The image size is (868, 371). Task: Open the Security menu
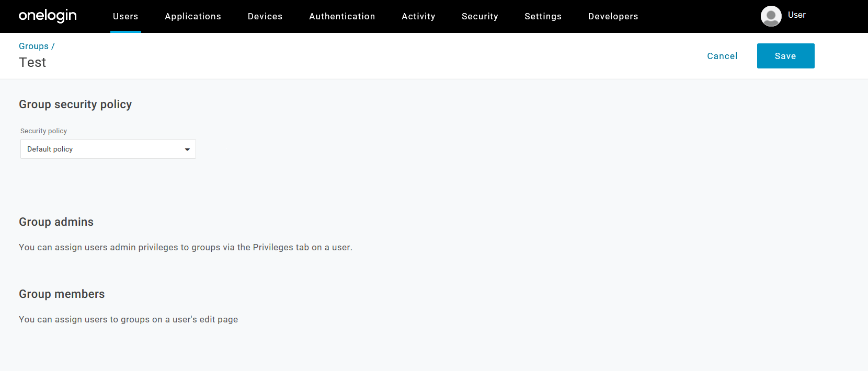480,16
